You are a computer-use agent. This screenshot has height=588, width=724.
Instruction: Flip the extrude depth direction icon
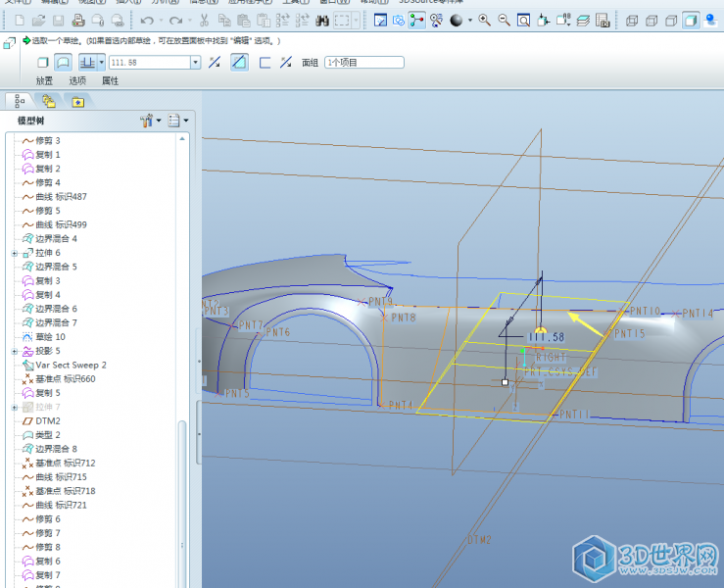(215, 63)
